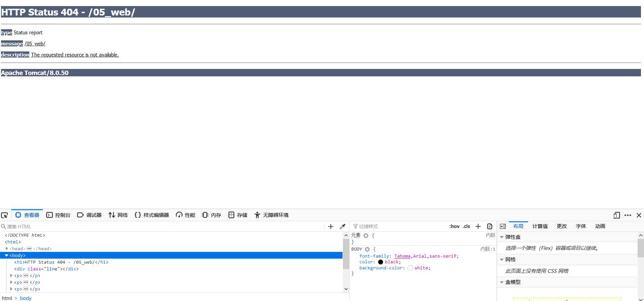Activate the element picker tool

4,215
